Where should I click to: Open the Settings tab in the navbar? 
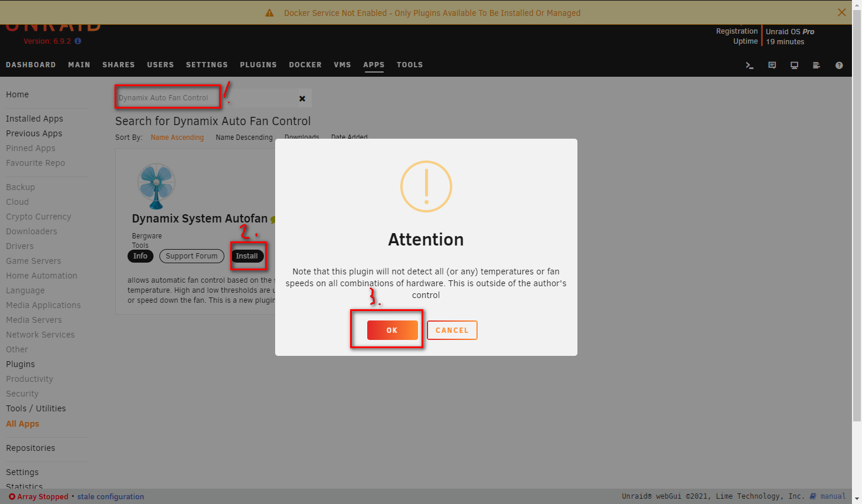[x=207, y=65]
